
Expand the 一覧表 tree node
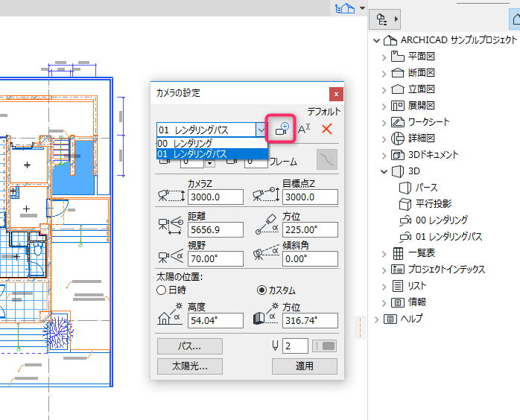384,254
